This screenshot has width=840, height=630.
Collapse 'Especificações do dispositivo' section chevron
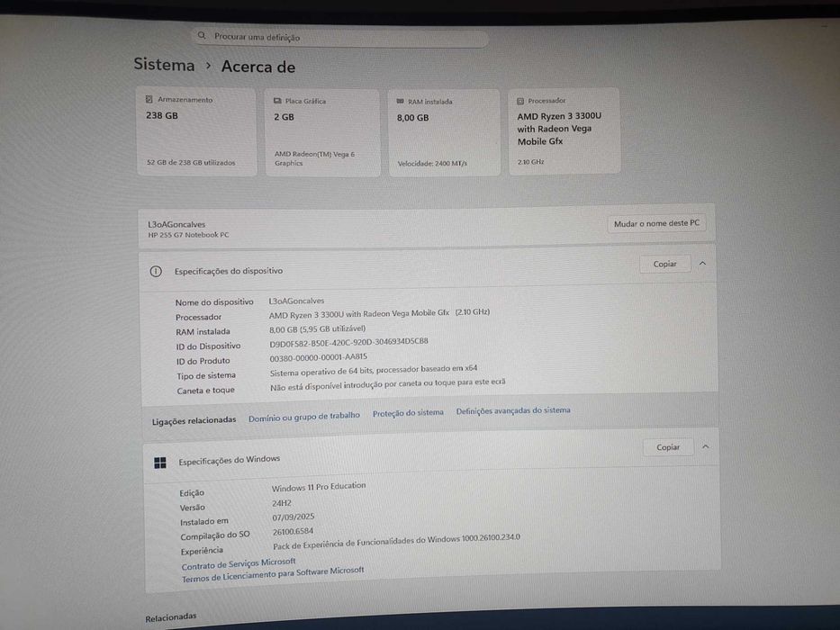(x=702, y=264)
